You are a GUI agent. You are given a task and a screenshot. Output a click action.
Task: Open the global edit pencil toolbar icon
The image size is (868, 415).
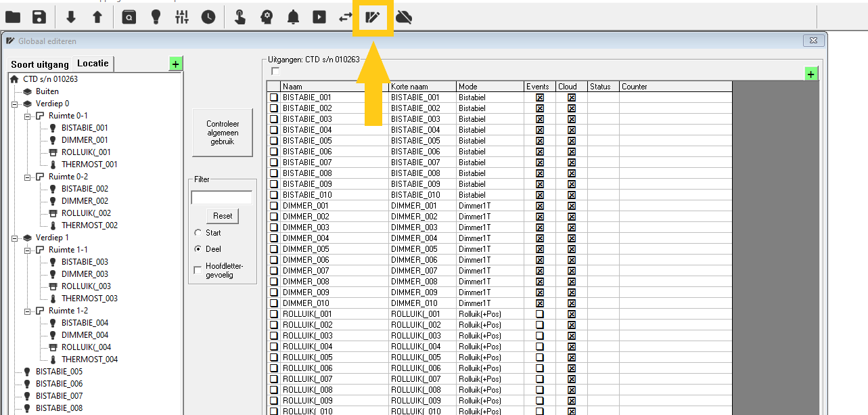[373, 17]
